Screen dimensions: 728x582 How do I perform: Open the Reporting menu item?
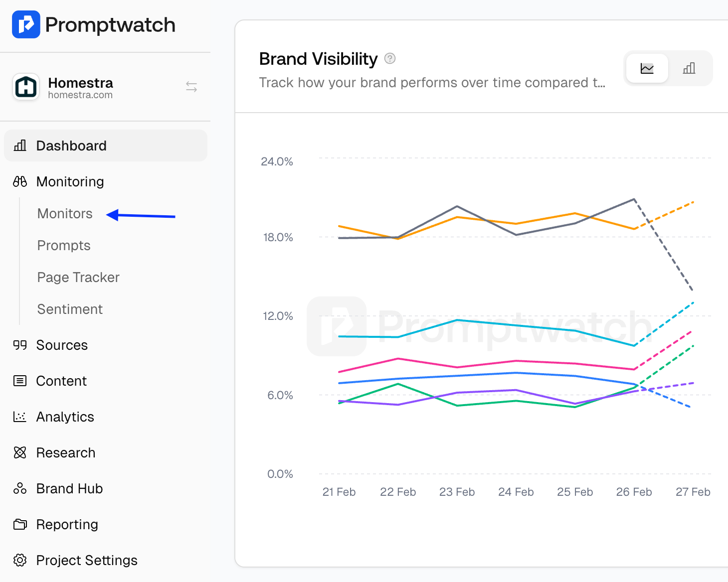click(x=67, y=524)
